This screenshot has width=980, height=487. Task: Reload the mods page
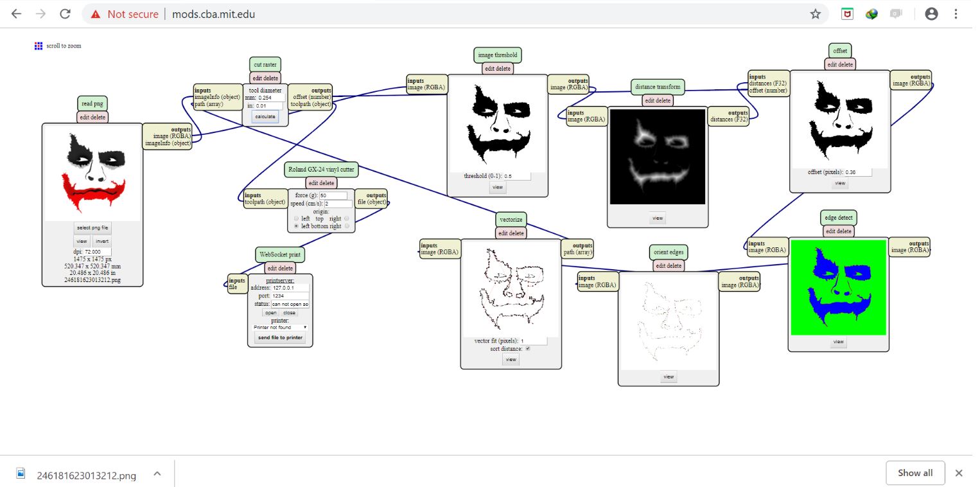65,13
